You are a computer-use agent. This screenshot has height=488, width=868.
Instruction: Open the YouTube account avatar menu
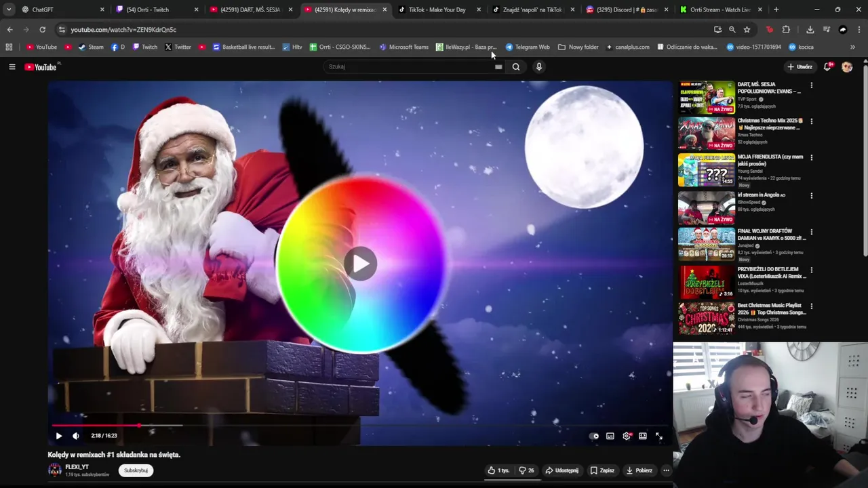847,66
